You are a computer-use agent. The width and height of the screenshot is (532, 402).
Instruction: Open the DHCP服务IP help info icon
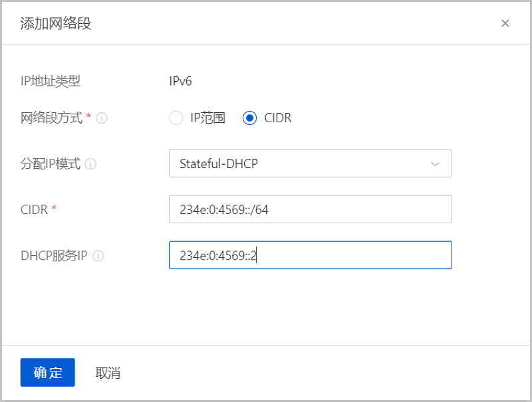[x=100, y=256]
